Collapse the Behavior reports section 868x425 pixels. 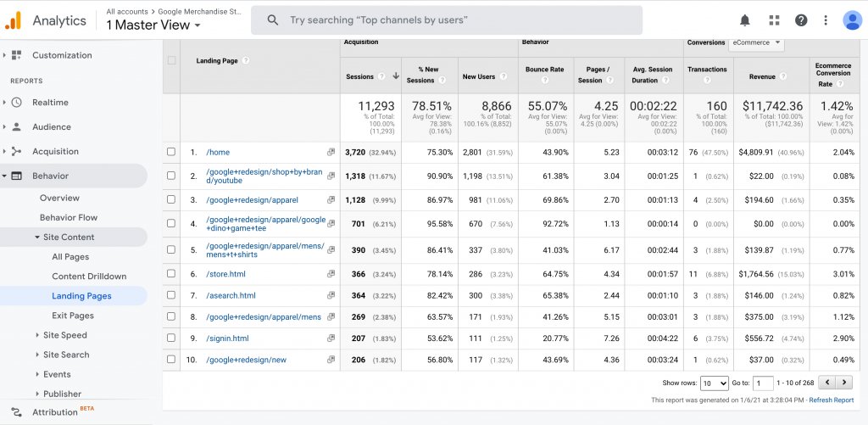coord(4,176)
